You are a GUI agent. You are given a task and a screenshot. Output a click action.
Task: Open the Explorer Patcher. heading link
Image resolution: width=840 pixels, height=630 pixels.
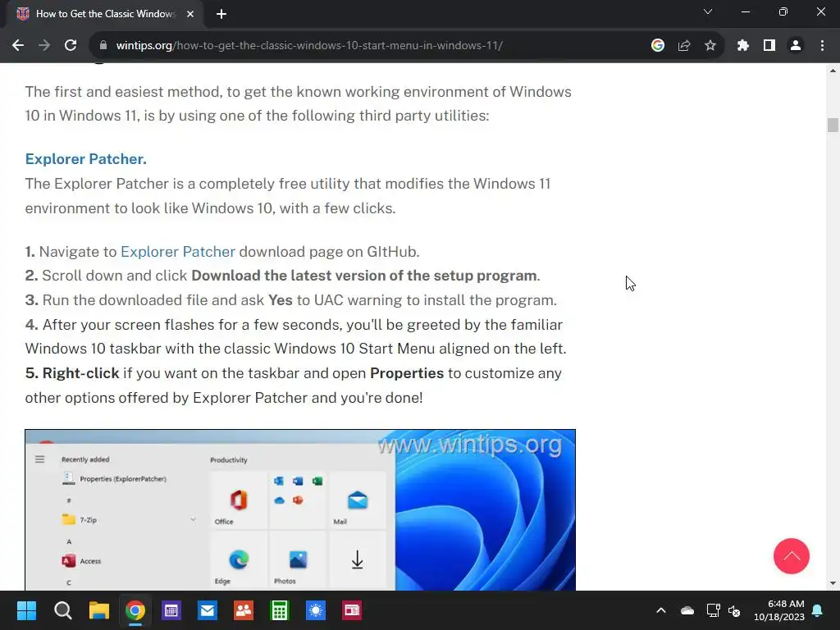coord(85,159)
